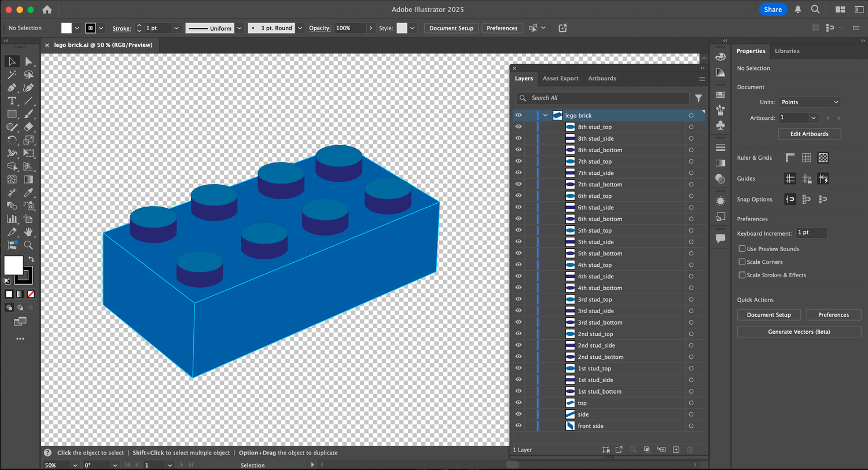The height and width of the screenshot is (470, 868).
Task: Click the Create New Layer icon
Action: click(x=676, y=450)
